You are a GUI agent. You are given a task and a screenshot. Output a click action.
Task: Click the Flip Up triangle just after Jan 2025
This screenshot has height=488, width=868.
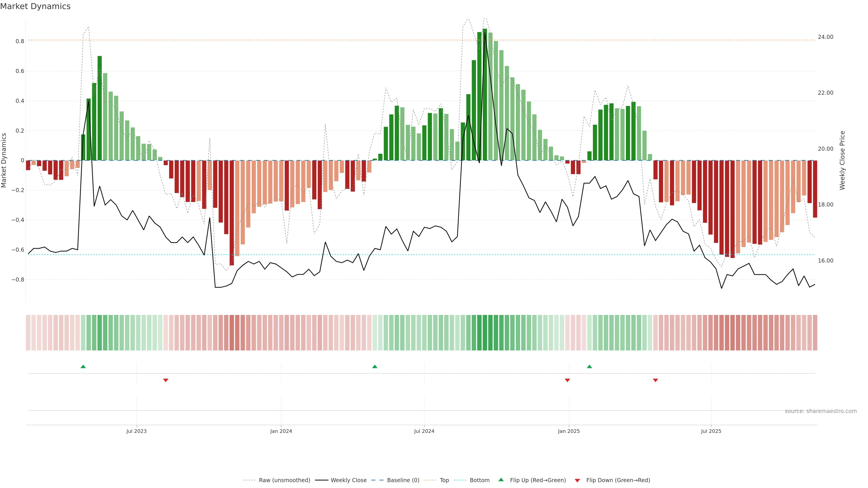tap(589, 366)
